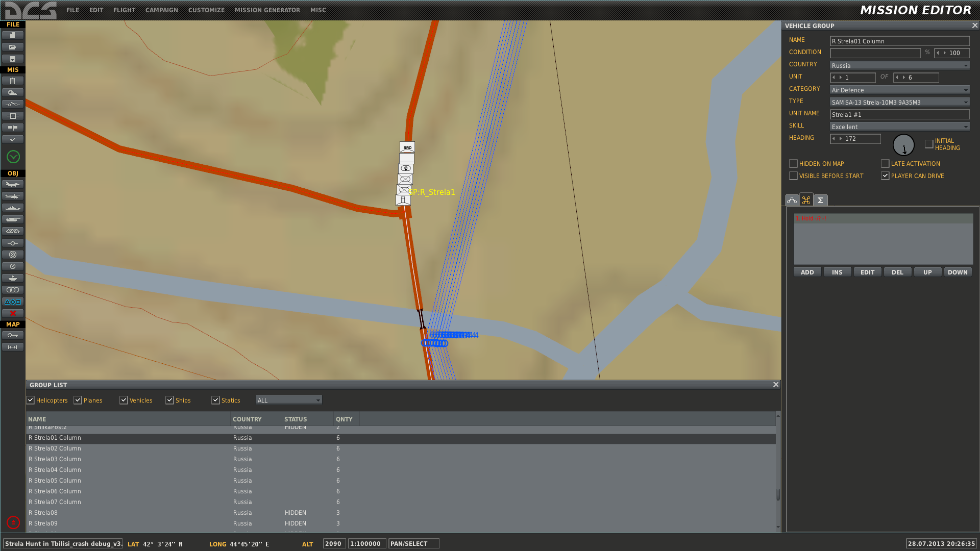Select the helicopter group tool

[13, 196]
